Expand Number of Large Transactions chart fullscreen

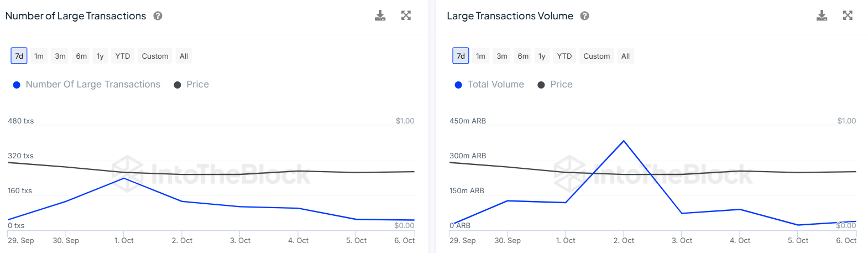click(x=406, y=16)
